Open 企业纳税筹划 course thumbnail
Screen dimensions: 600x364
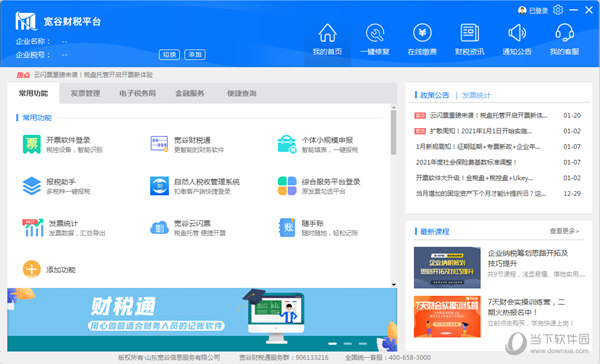pyautogui.click(x=447, y=267)
